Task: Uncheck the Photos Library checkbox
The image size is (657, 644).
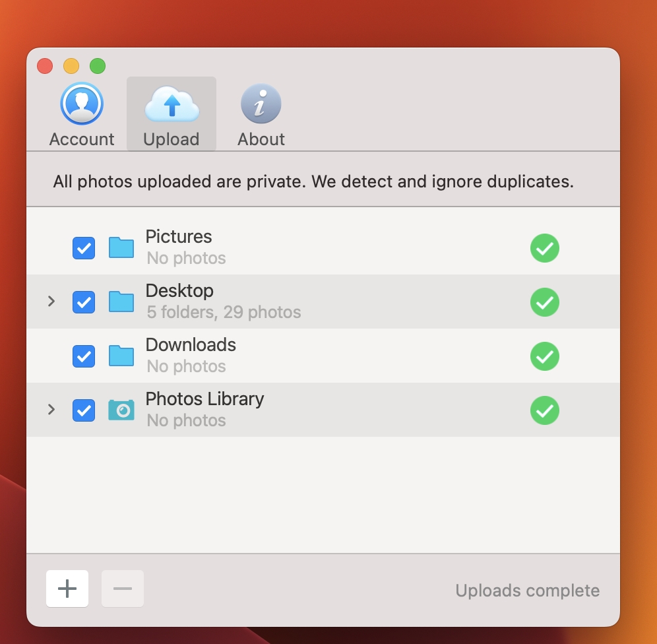Action: pos(83,410)
